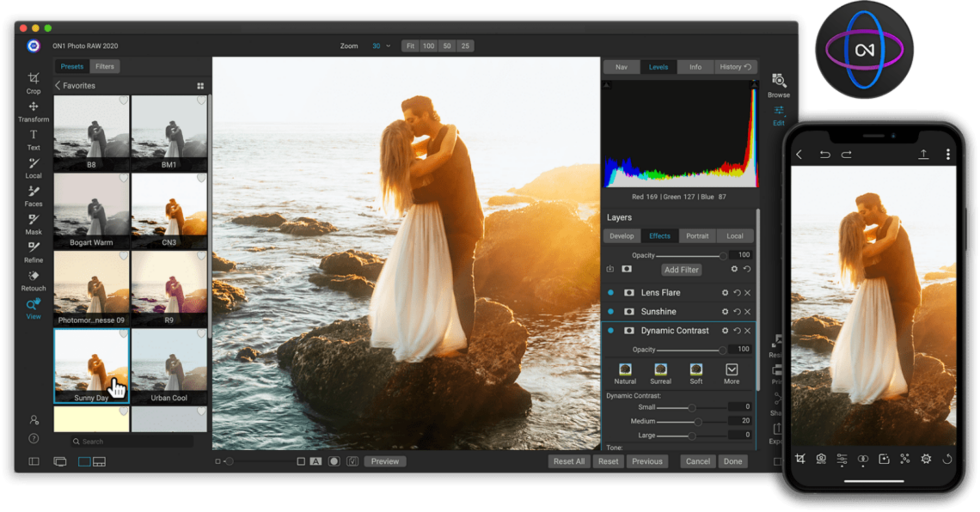Reset the Sunshine filter
This screenshot has width=980, height=512.
click(737, 312)
